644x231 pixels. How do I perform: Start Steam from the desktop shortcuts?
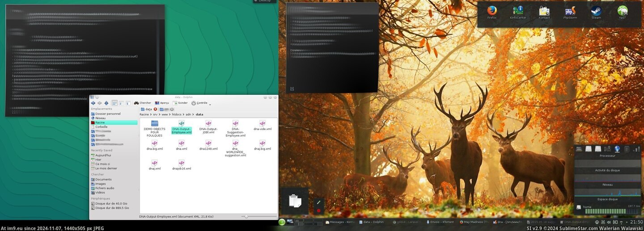tap(596, 12)
